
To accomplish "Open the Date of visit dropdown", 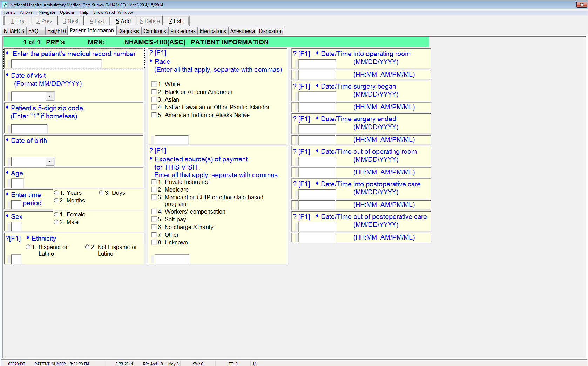I will click(x=50, y=96).
